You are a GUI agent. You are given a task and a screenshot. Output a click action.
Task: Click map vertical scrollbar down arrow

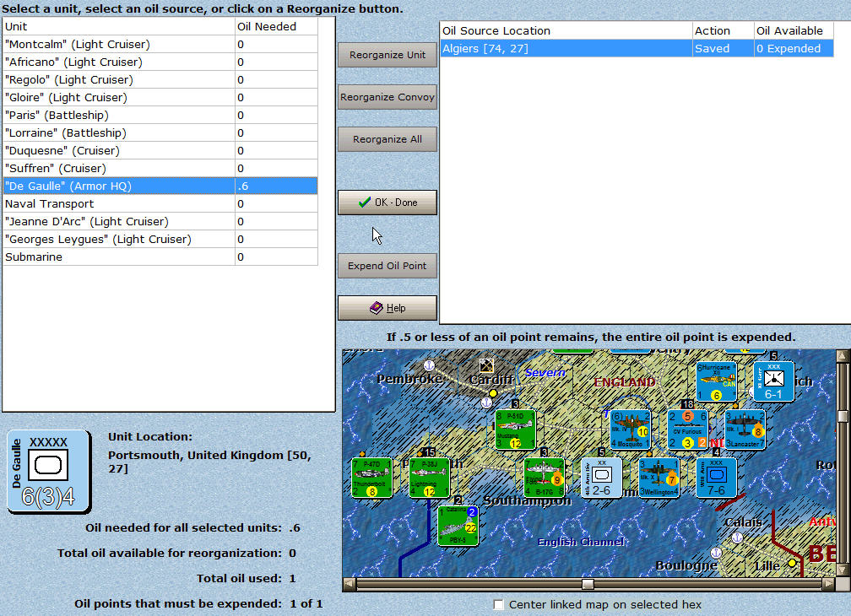pos(842,570)
